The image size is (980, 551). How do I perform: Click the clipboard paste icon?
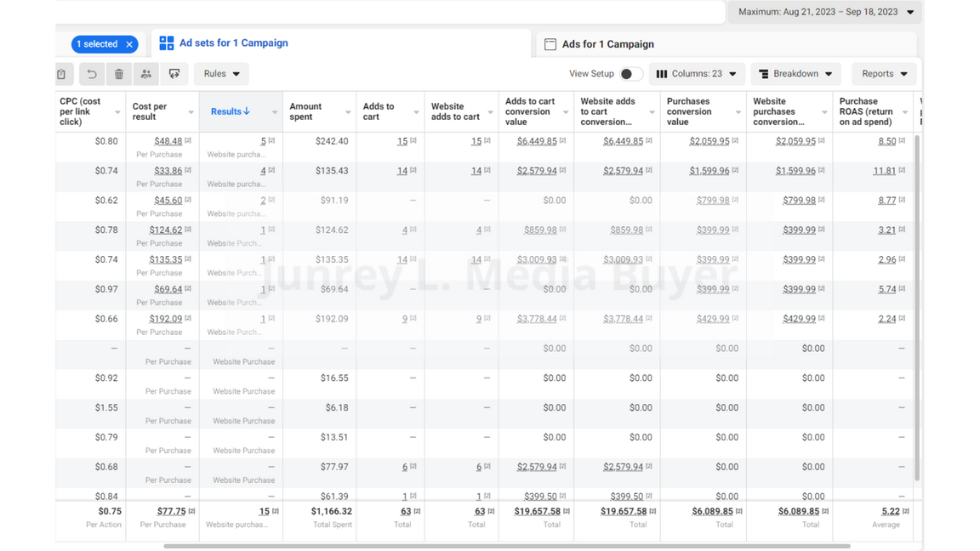pyautogui.click(x=62, y=74)
